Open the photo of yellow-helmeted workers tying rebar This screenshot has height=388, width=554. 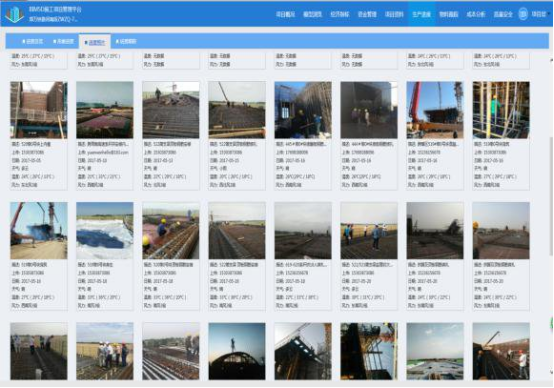click(x=171, y=230)
